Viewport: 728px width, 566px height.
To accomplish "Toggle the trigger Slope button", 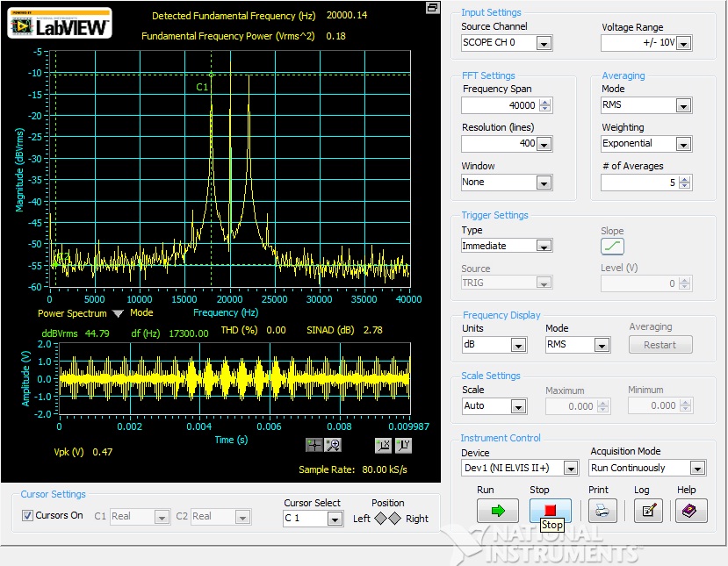I will click(612, 247).
